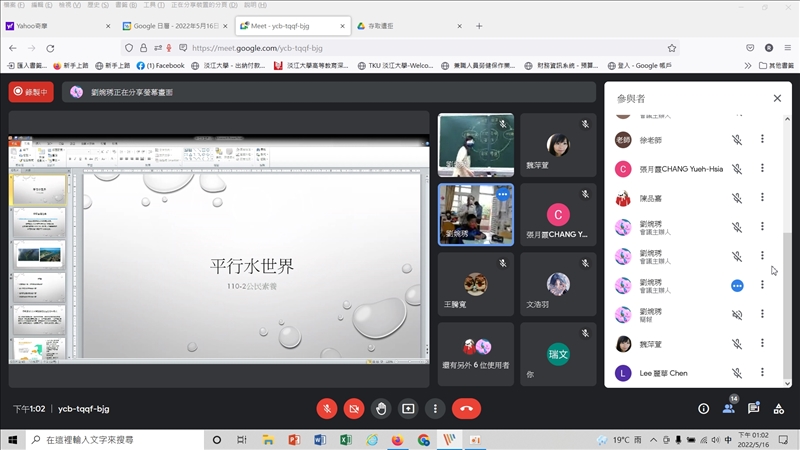Select the 張月霞CHANG video tile
Viewport: 800px width, 450px height.
coord(559,216)
